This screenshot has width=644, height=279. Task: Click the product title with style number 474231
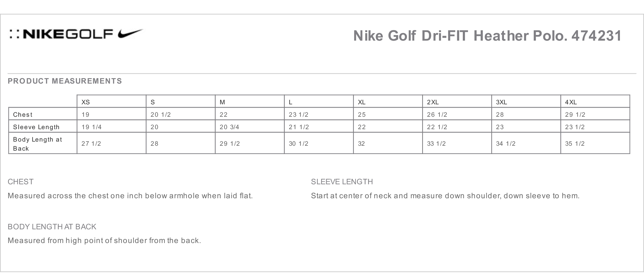pos(487,36)
